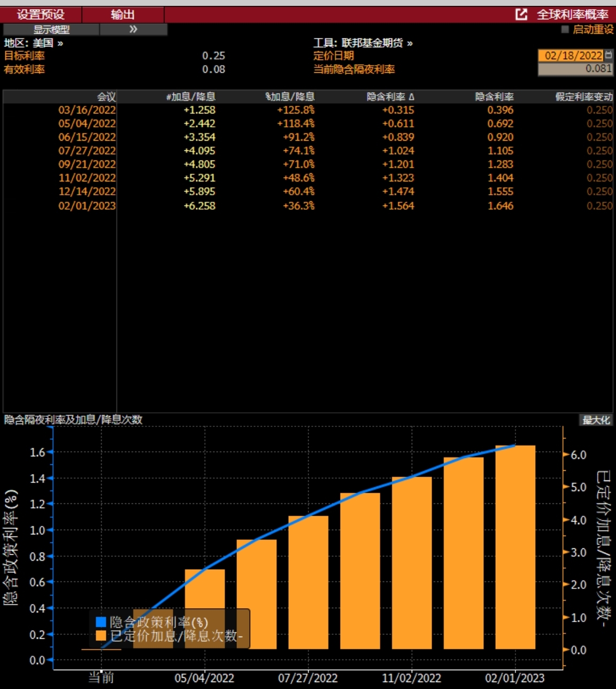
Task: Expand the 工具: 联邦基金期货 selector
Action: [363, 43]
